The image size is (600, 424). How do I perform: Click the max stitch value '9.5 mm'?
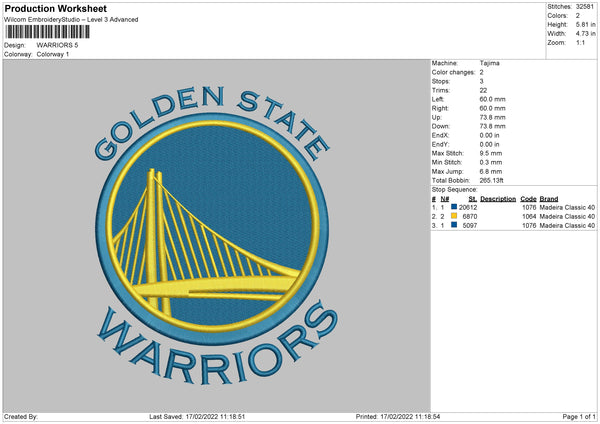pyautogui.click(x=491, y=153)
